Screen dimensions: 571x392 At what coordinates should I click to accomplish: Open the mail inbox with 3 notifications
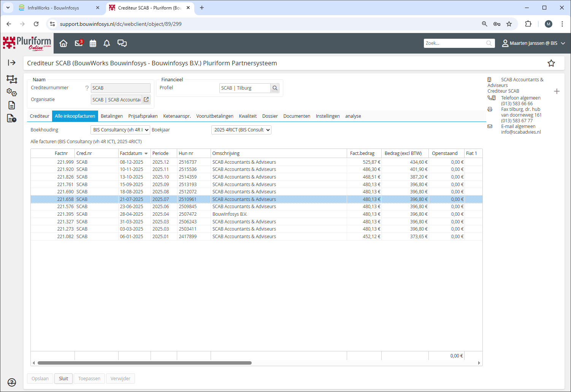pyautogui.click(x=79, y=43)
